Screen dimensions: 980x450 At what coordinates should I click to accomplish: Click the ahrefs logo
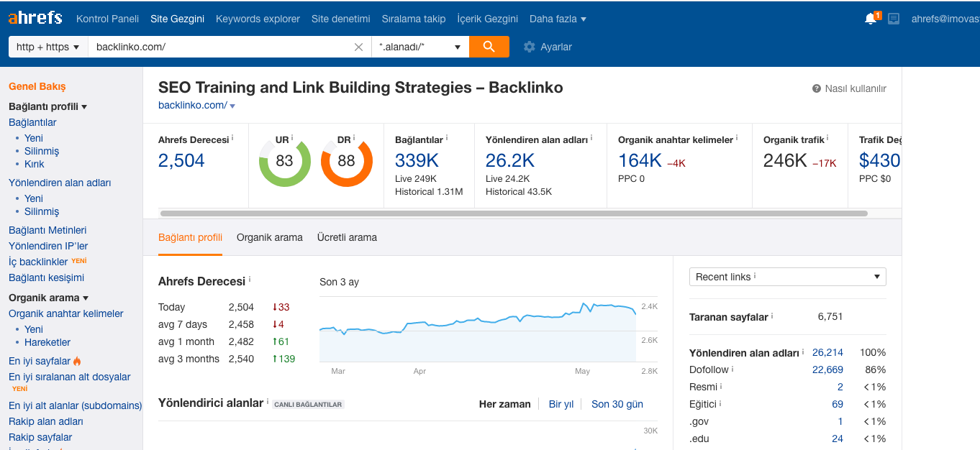point(35,18)
